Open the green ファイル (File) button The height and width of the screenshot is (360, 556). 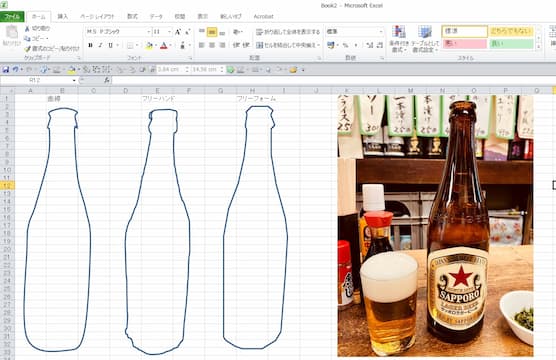point(12,16)
